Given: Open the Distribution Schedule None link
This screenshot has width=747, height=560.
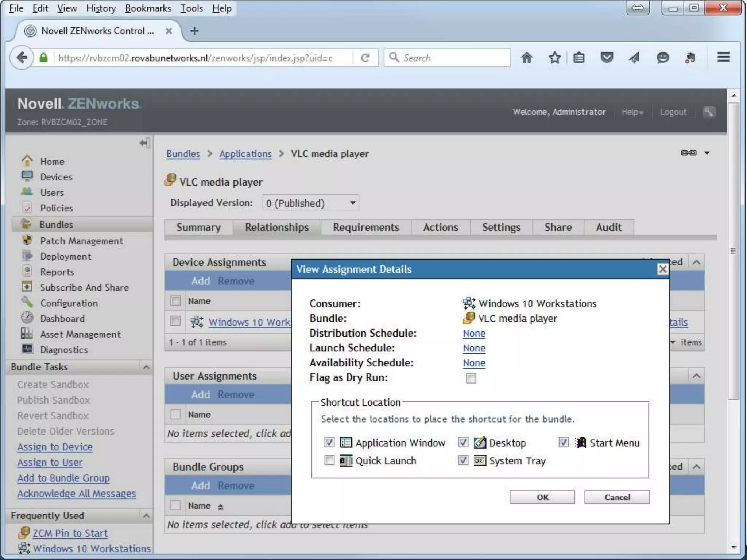Looking at the screenshot, I should coord(474,333).
